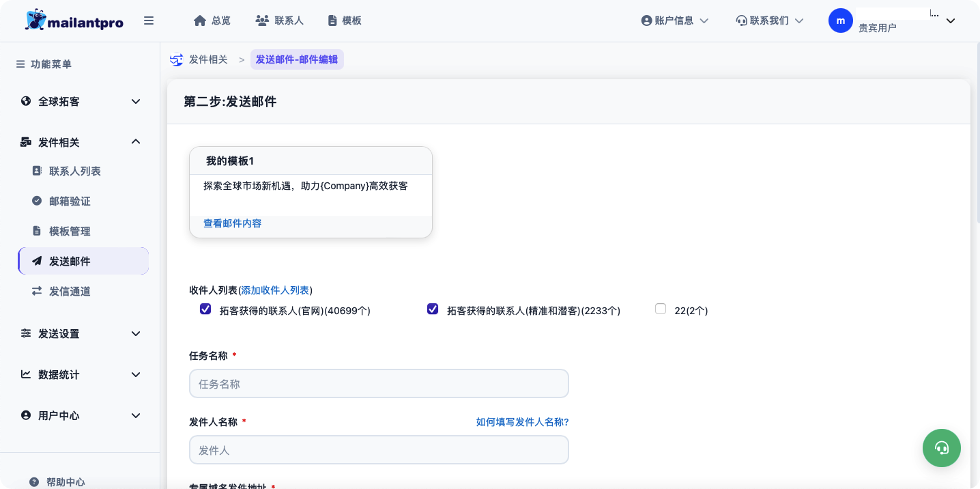Click the mailantpro logo

[x=74, y=20]
